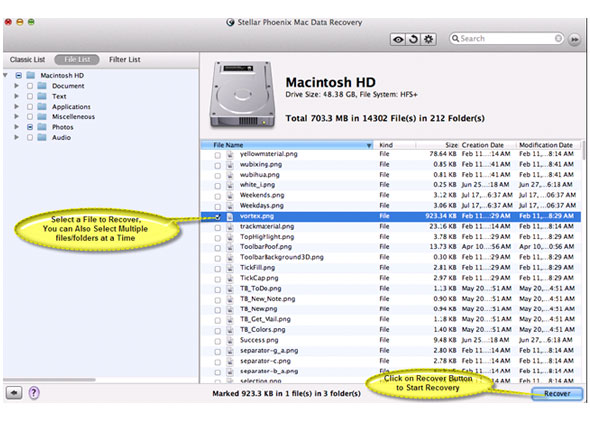Select the TickCap.png file name
This screenshot has width=590, height=421.
pos(259,278)
